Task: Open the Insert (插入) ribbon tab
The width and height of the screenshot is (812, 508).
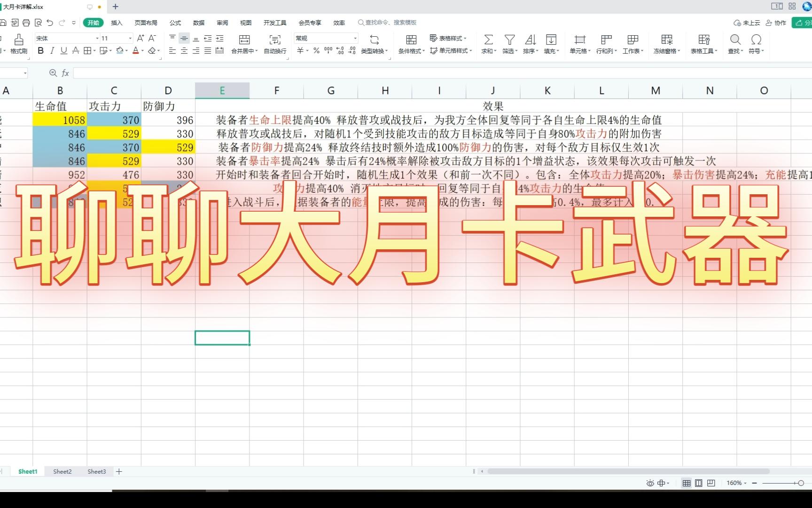Action: (x=117, y=23)
